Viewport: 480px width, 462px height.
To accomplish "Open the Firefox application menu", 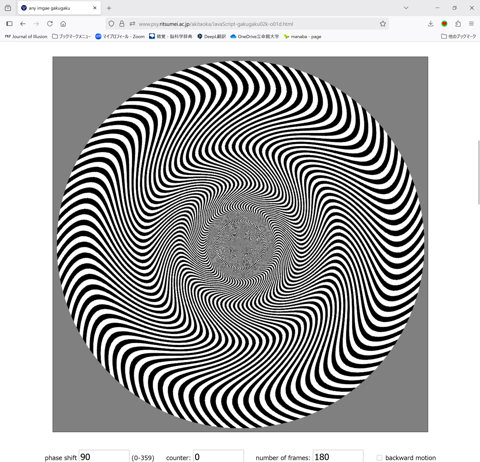I will [x=471, y=24].
